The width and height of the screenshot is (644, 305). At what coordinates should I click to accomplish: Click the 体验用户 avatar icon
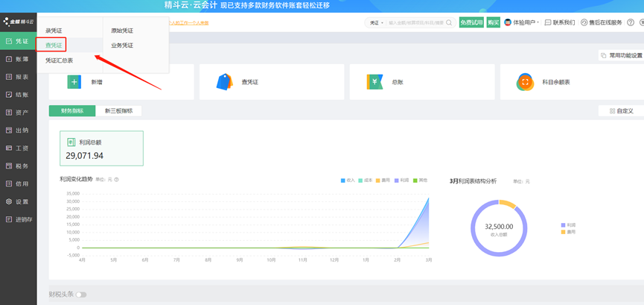click(x=508, y=22)
